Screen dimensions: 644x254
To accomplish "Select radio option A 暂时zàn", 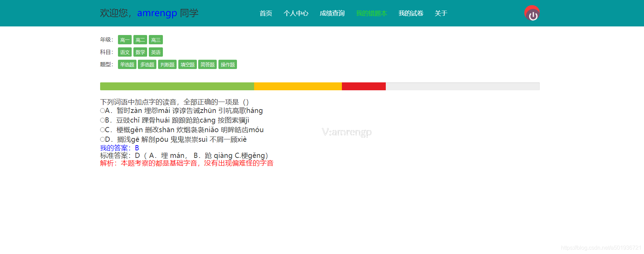I will coord(103,111).
